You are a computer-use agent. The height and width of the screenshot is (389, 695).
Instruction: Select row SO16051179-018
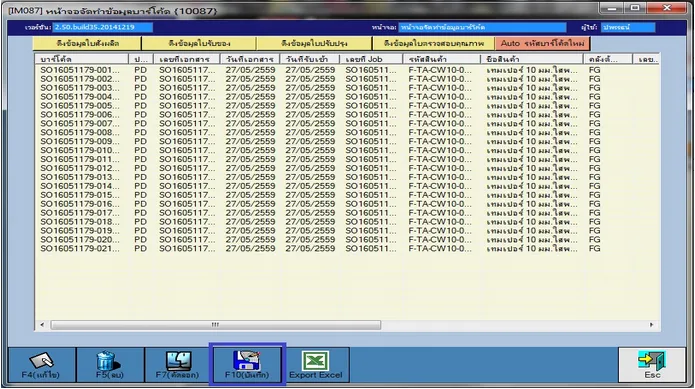(347, 222)
